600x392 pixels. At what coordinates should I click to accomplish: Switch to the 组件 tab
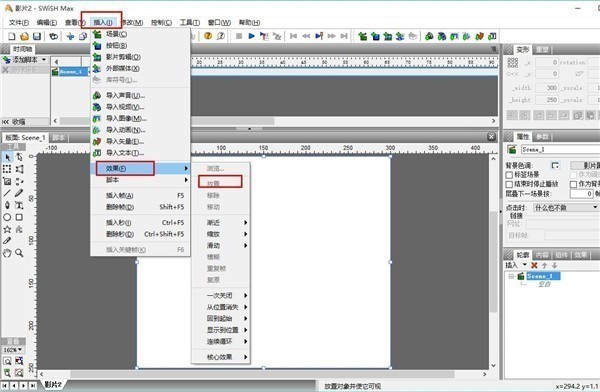(561, 255)
